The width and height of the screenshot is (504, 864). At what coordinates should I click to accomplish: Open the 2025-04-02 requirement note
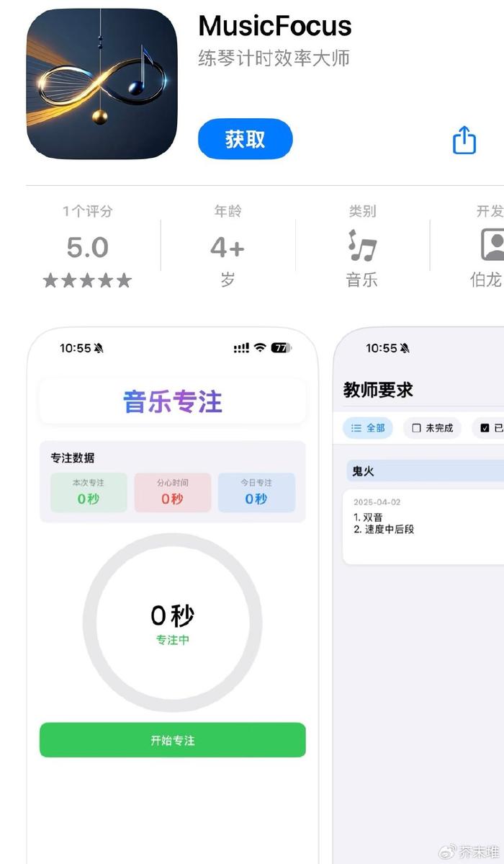423,527
